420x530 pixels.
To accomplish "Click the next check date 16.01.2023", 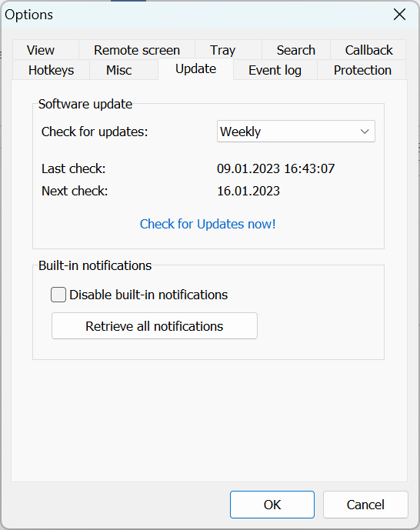I will pyautogui.click(x=248, y=191).
